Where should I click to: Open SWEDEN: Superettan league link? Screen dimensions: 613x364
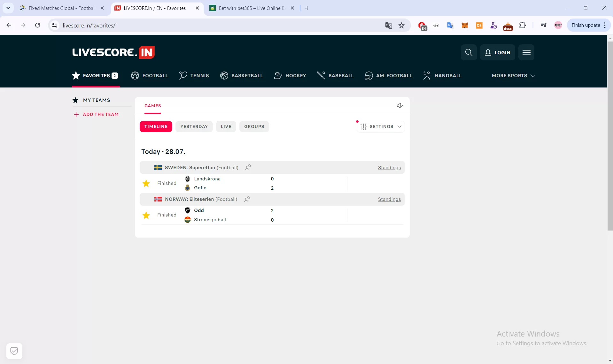190,168
